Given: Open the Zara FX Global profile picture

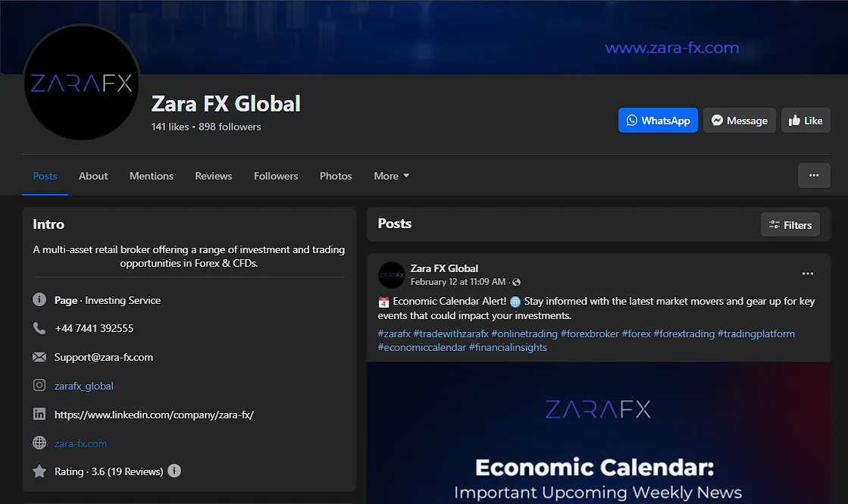Looking at the screenshot, I should (82, 82).
